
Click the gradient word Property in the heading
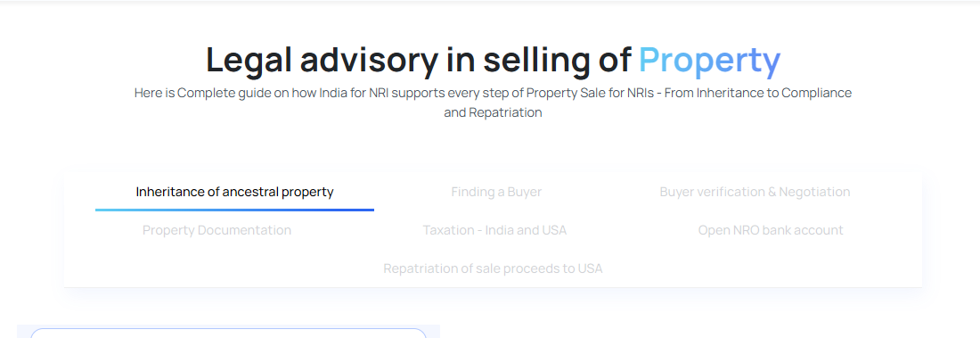pyautogui.click(x=709, y=60)
